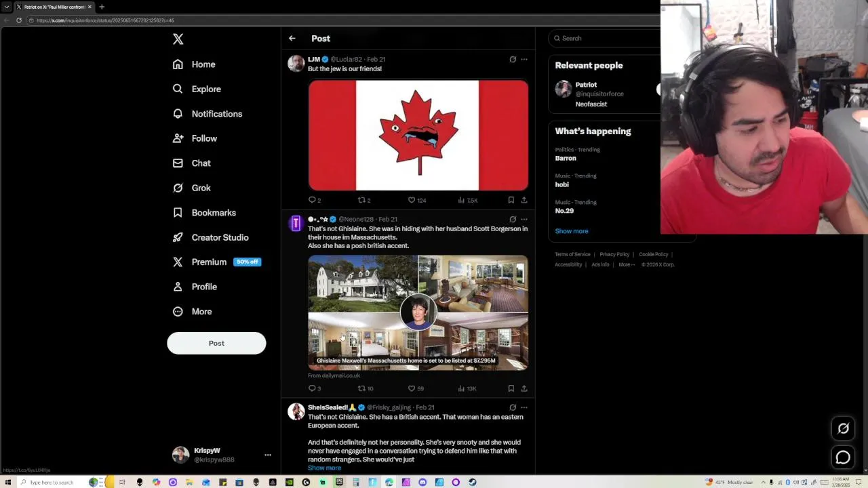Bookmark LJM's post
The image size is (868, 488).
coord(511,200)
